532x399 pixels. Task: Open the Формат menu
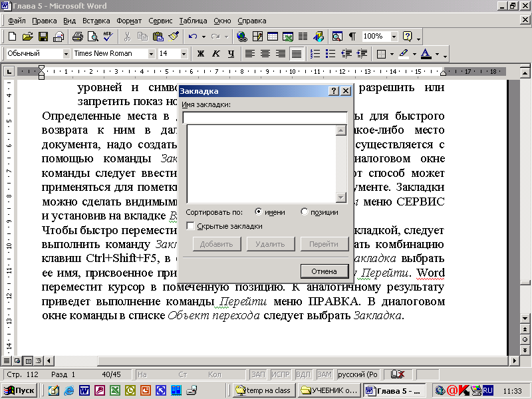(x=129, y=21)
